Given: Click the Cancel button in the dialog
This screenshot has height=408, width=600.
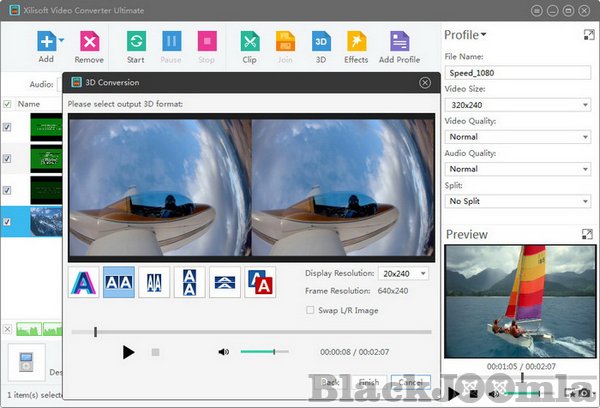Looking at the screenshot, I should pyautogui.click(x=411, y=382).
